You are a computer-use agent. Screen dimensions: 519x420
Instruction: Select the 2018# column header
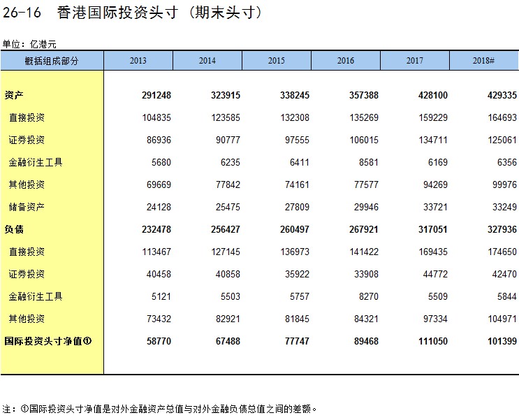(x=484, y=61)
